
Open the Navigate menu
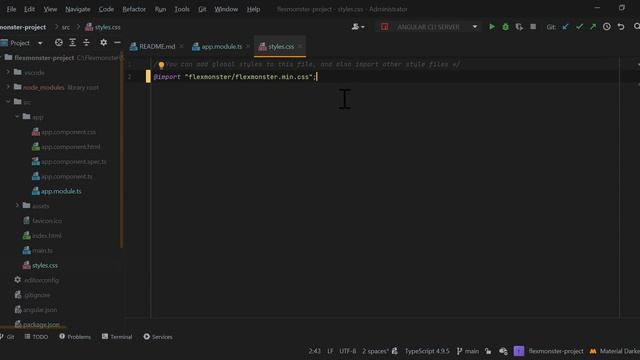(78, 9)
